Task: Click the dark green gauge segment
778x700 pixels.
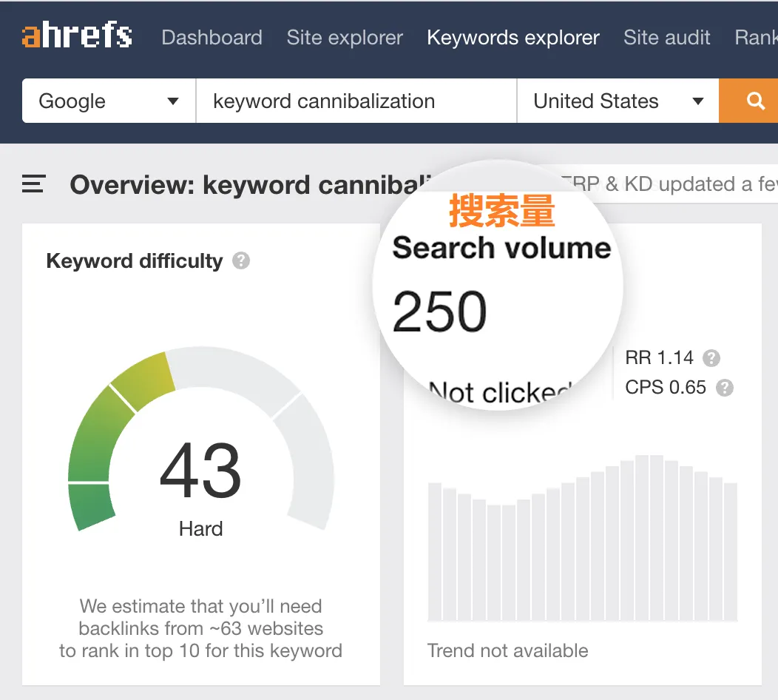Action: coord(92,507)
